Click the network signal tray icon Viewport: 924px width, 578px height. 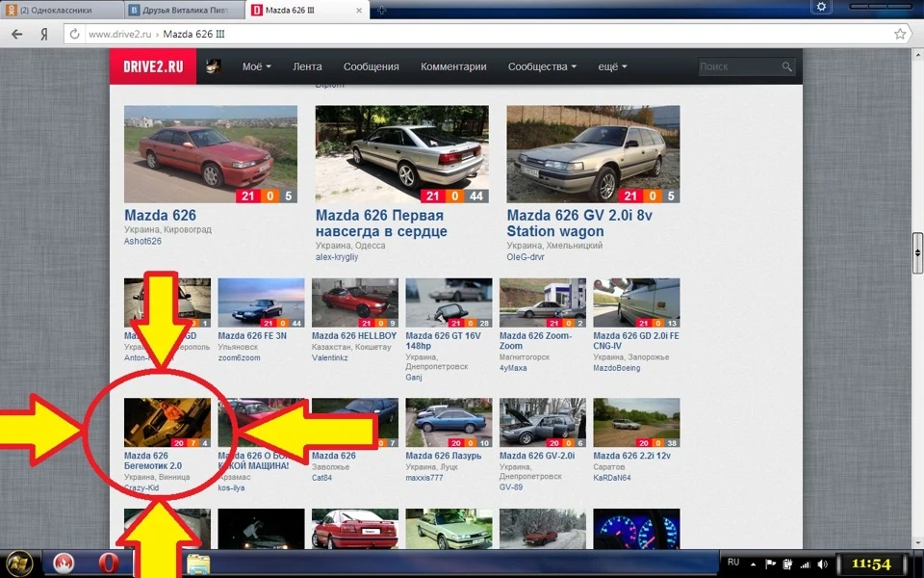point(805,565)
